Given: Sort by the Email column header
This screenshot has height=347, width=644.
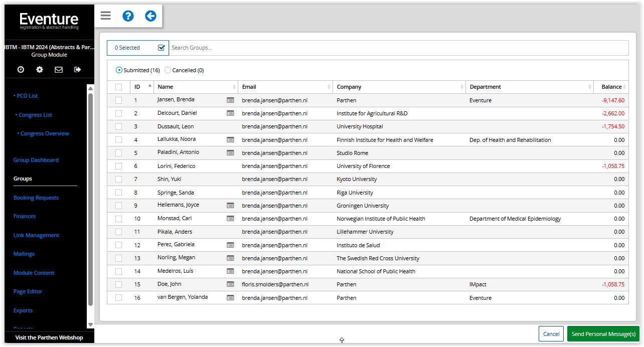Looking at the screenshot, I should click(285, 87).
